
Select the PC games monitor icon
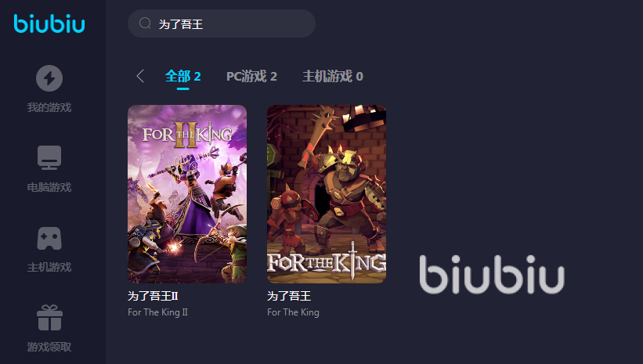[49, 157]
